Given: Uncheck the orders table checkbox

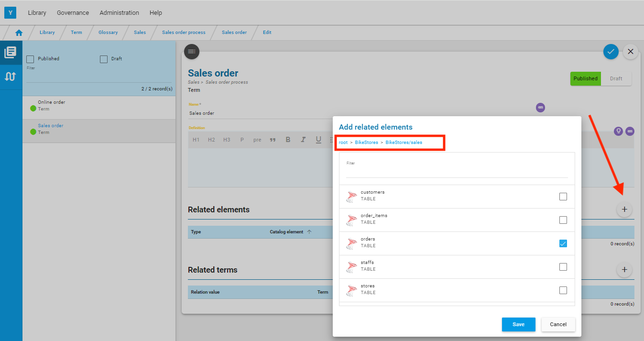Looking at the screenshot, I should pos(563,243).
